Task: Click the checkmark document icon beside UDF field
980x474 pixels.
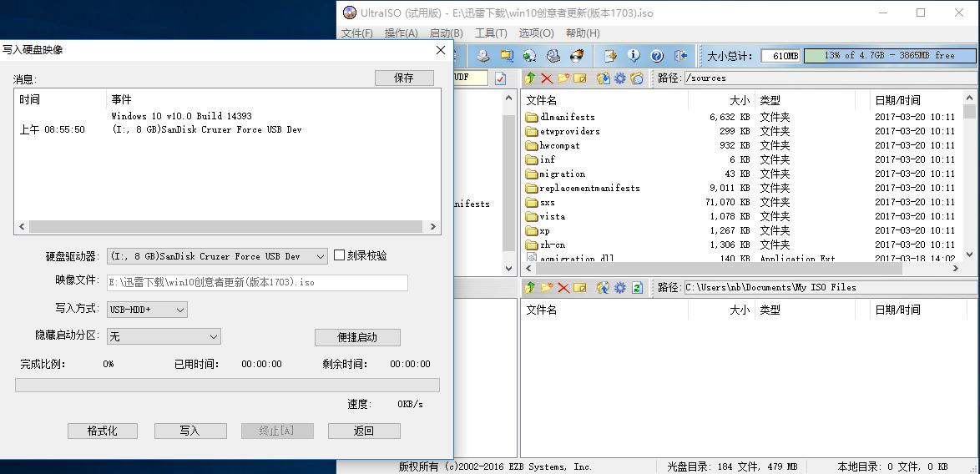Action: [x=500, y=78]
